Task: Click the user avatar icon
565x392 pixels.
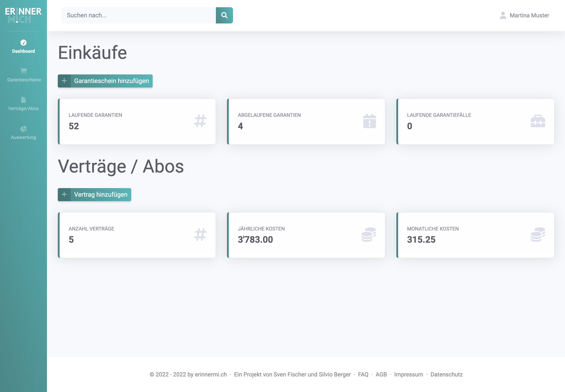Action: click(x=503, y=15)
